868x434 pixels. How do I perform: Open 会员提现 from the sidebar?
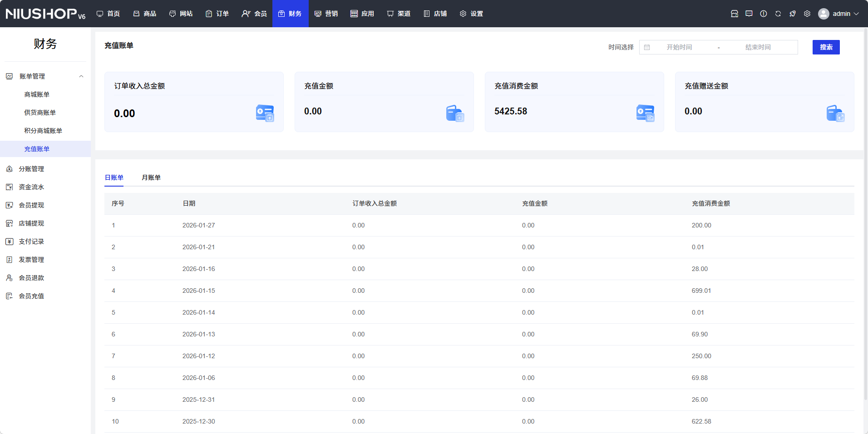tap(31, 205)
